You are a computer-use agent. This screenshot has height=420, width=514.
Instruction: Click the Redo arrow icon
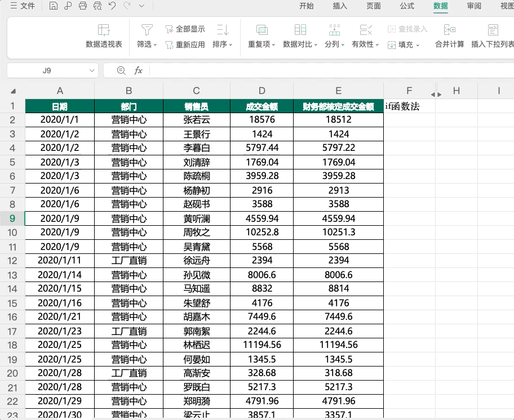click(127, 6)
